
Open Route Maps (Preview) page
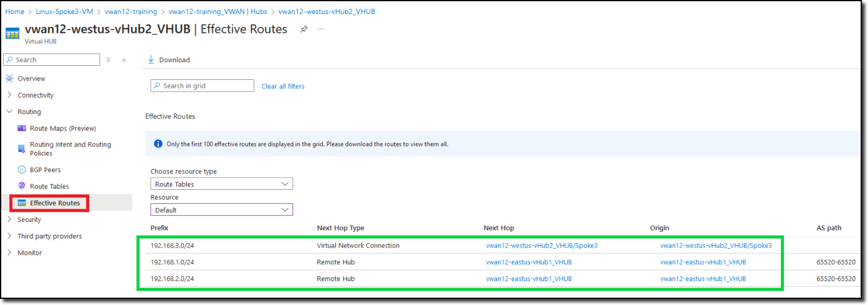pyautogui.click(x=63, y=128)
